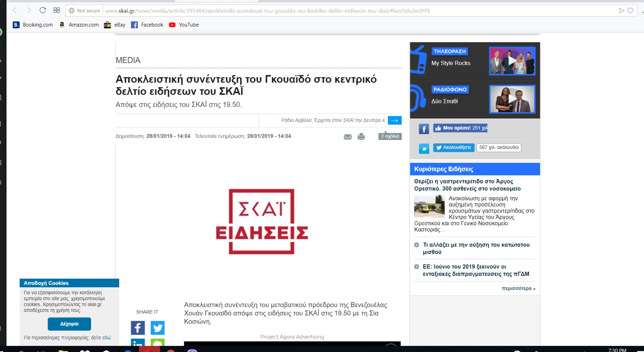Click the browser reload icon
Viewport: 644px width, 352px height.
coord(43,10)
